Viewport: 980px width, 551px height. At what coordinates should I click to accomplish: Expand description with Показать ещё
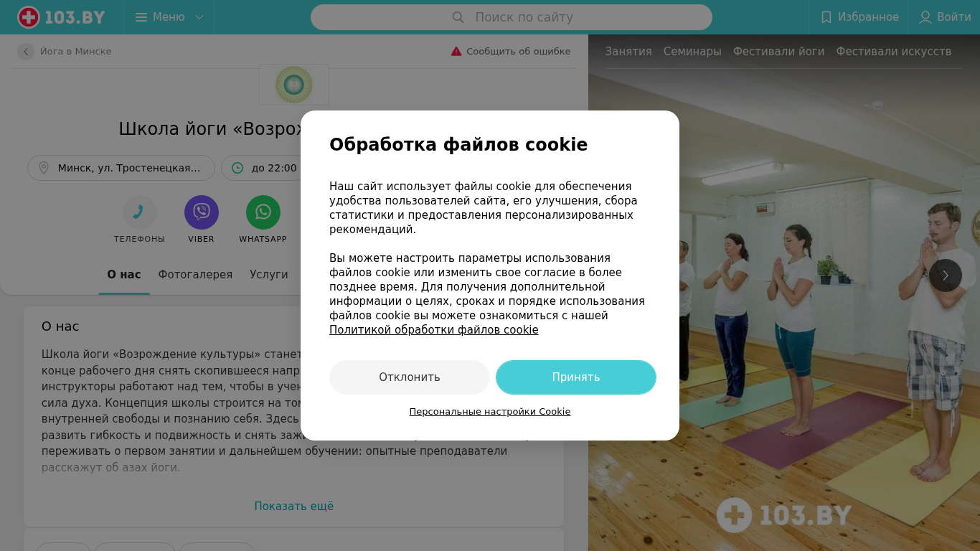[294, 507]
